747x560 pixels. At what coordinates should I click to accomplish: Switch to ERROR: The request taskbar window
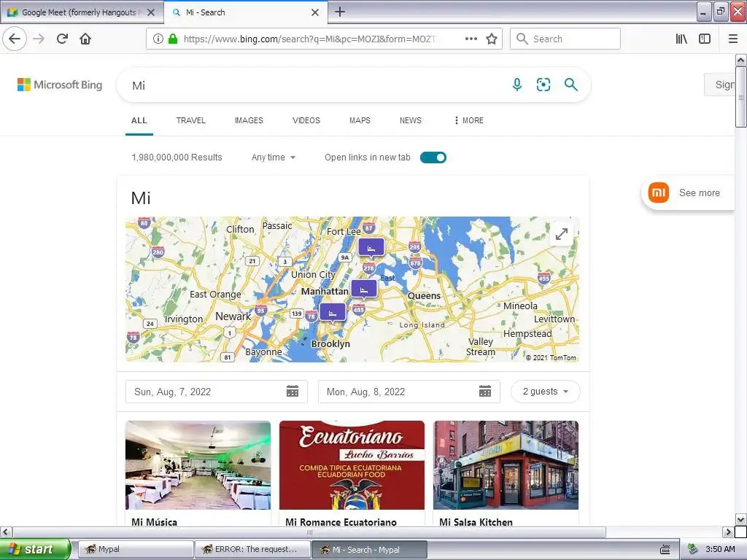pos(252,549)
